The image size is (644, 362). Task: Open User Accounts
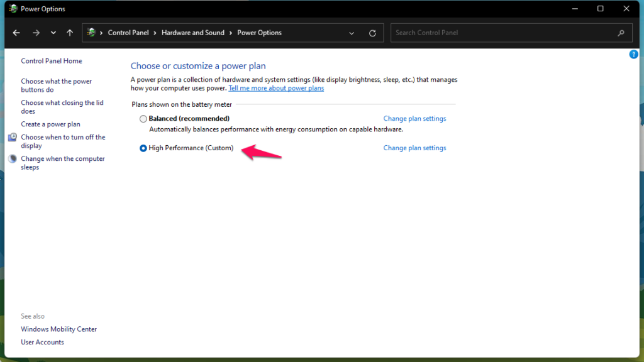point(42,342)
